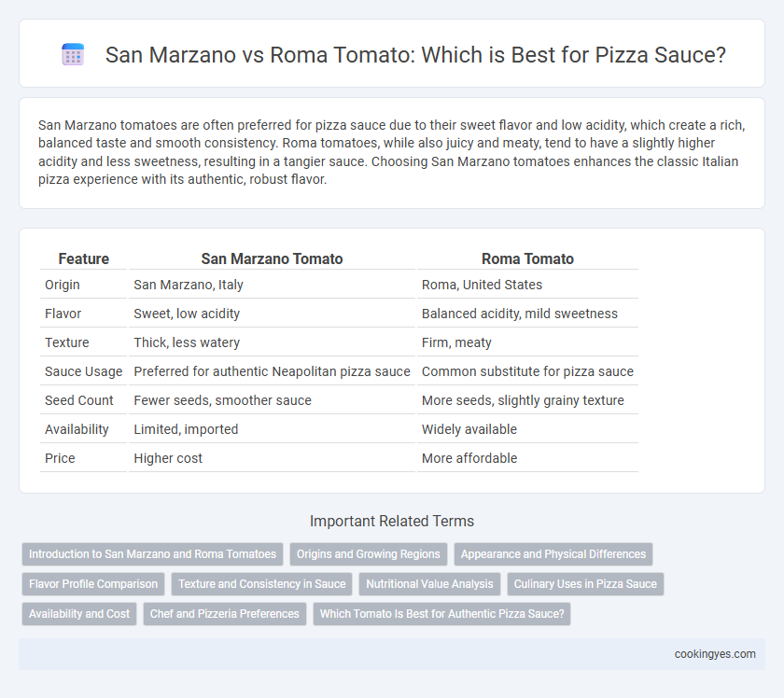784x698 pixels.
Task: Click the 'Sauce Usage' row label
Action: (83, 371)
